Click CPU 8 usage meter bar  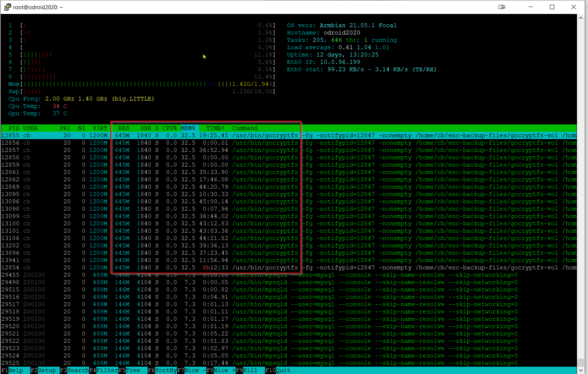pos(148,77)
